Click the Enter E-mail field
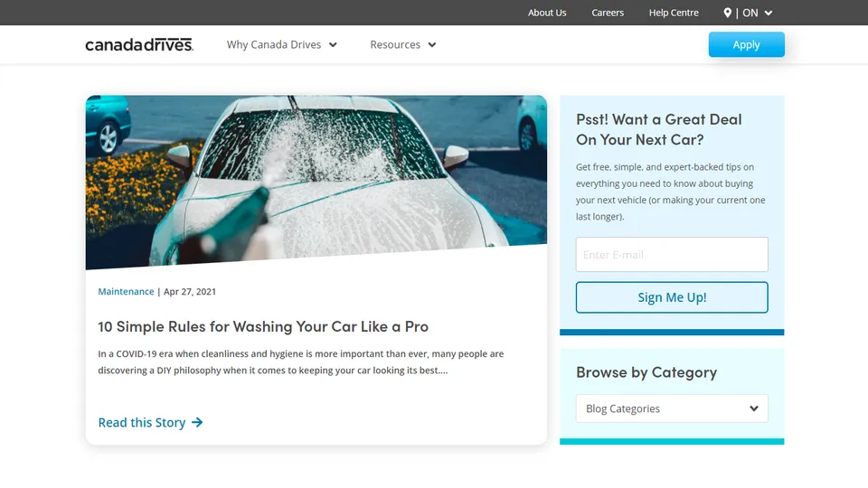The width and height of the screenshot is (868, 488). click(672, 255)
